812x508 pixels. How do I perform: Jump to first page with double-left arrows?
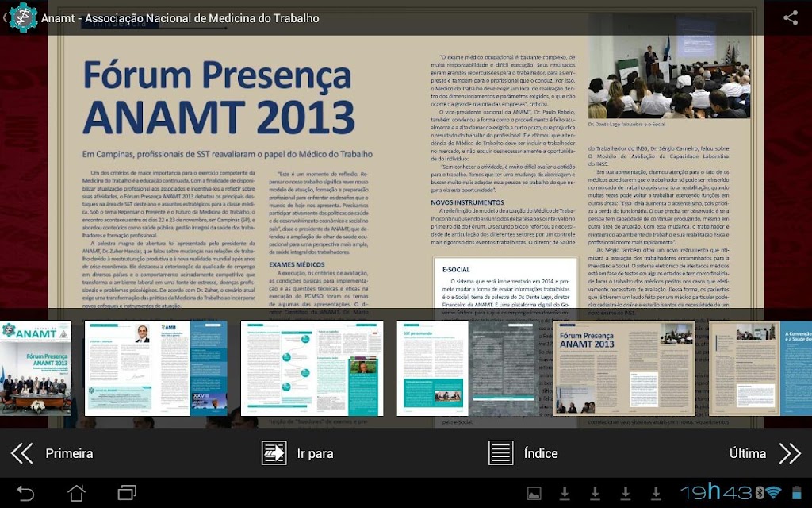[x=21, y=453]
